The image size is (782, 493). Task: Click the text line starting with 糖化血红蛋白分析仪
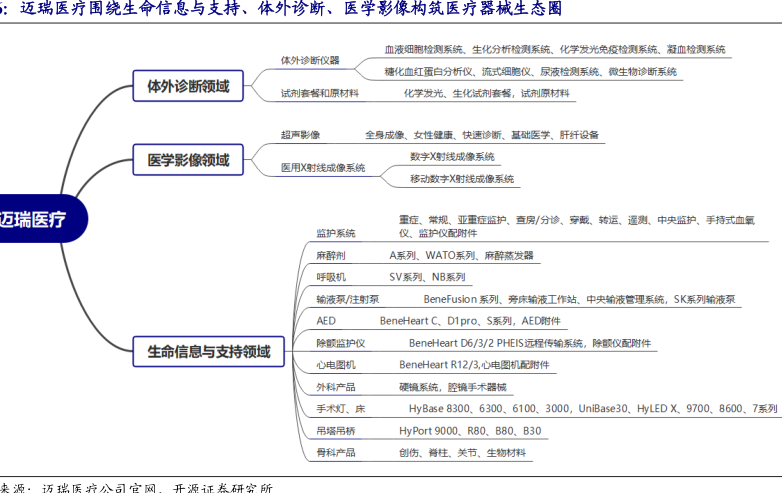click(x=530, y=72)
